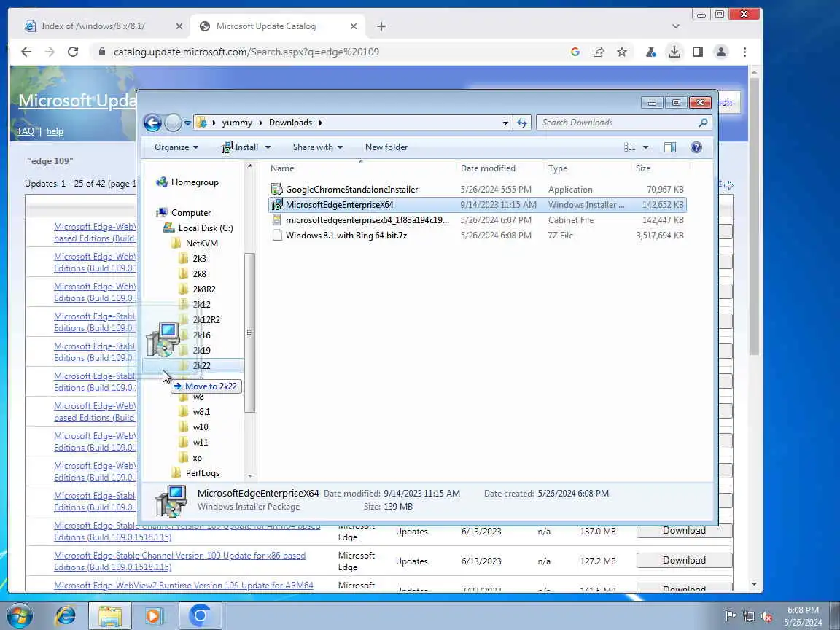Screen dimensions: 840x630
Task: Select the 2k8R2 folder
Action: (x=204, y=289)
